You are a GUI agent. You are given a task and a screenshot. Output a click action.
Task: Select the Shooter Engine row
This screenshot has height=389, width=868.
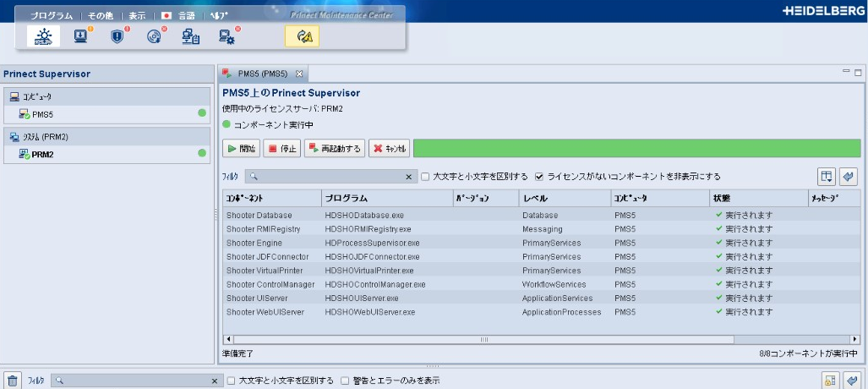tap(542, 243)
